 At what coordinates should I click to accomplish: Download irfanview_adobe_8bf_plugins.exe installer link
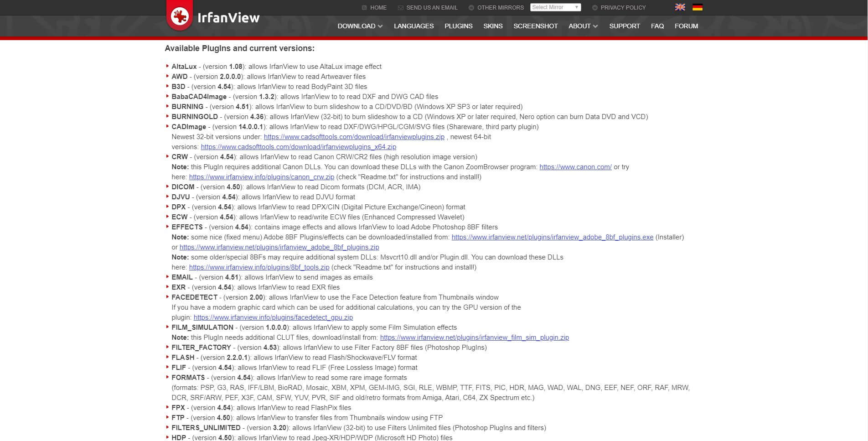pyautogui.click(x=552, y=237)
